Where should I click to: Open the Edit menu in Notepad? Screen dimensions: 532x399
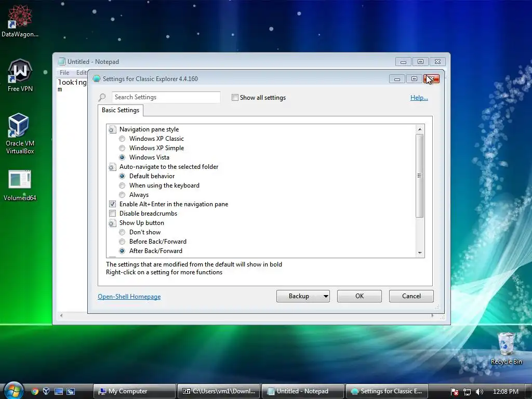(x=82, y=73)
